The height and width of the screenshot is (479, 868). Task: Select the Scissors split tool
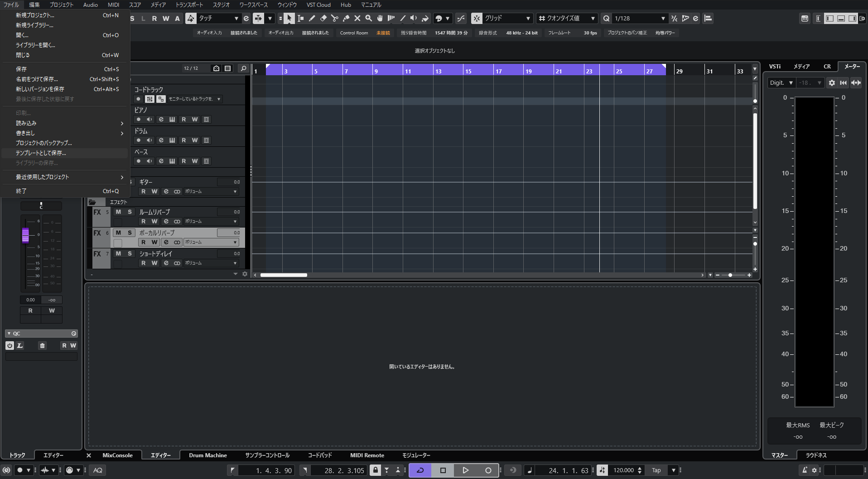click(334, 19)
